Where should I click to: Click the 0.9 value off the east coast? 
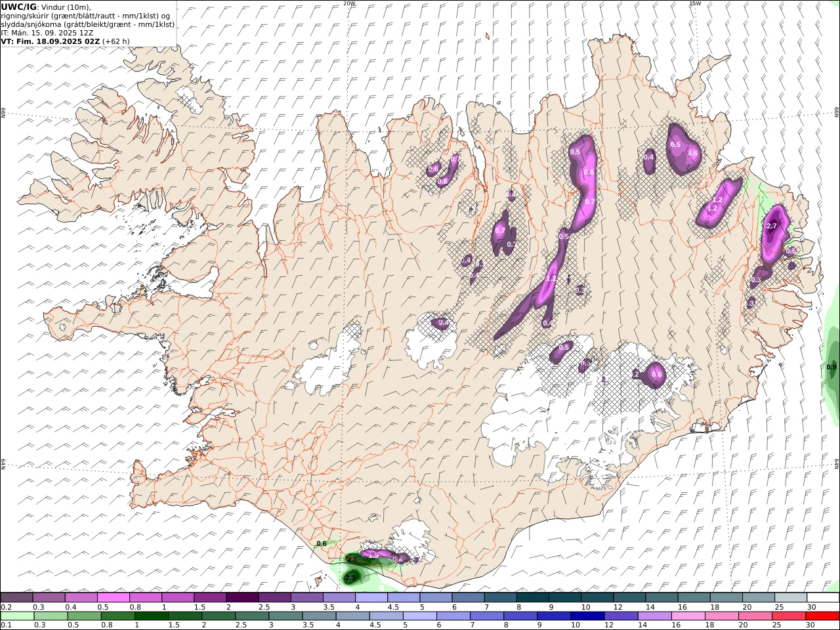pyautogui.click(x=832, y=367)
